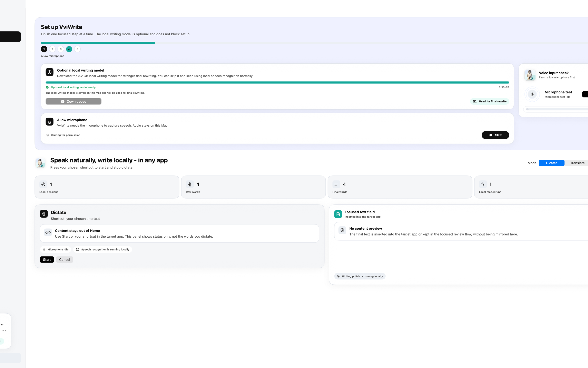Click the Allow microphone permission button
This screenshot has width=588, height=368.
click(x=495, y=135)
